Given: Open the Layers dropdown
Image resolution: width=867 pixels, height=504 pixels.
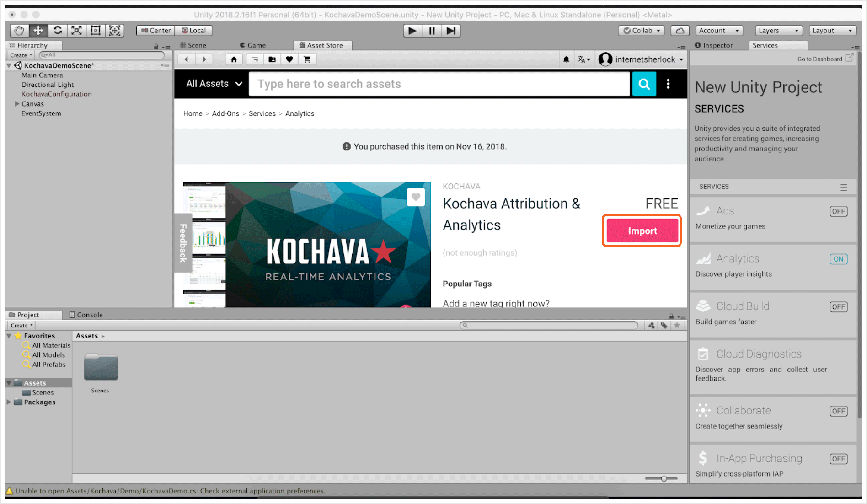Looking at the screenshot, I should (779, 31).
